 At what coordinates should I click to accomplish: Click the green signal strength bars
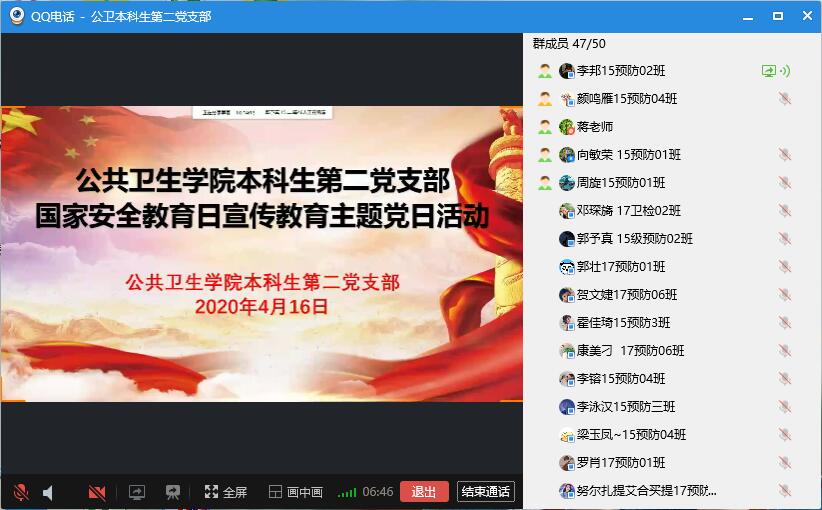pos(347,492)
